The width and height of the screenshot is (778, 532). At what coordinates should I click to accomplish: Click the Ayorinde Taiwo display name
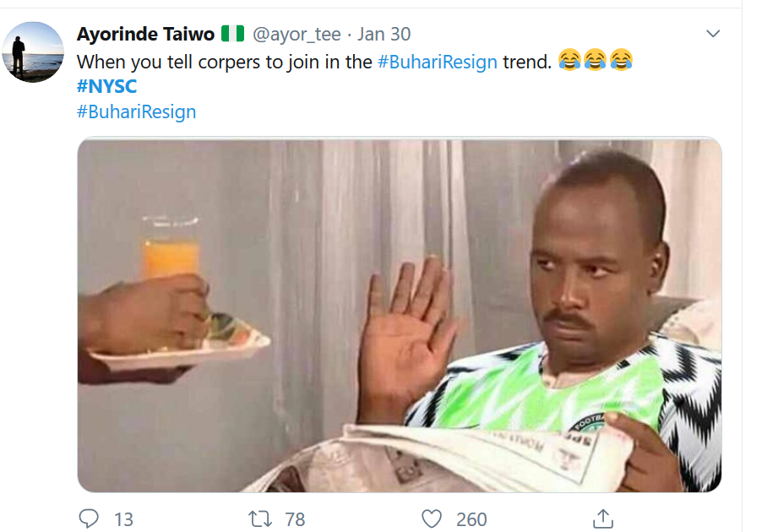point(145,34)
